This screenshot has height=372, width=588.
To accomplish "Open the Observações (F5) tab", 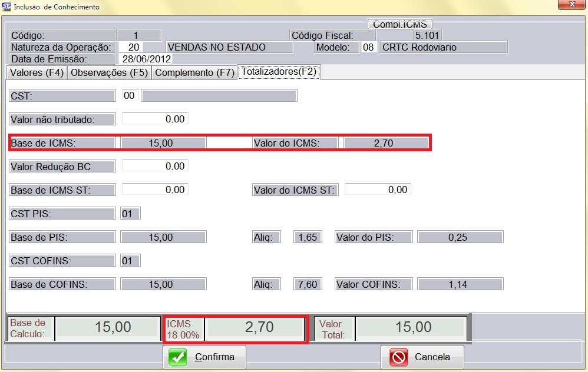I will (x=109, y=73).
